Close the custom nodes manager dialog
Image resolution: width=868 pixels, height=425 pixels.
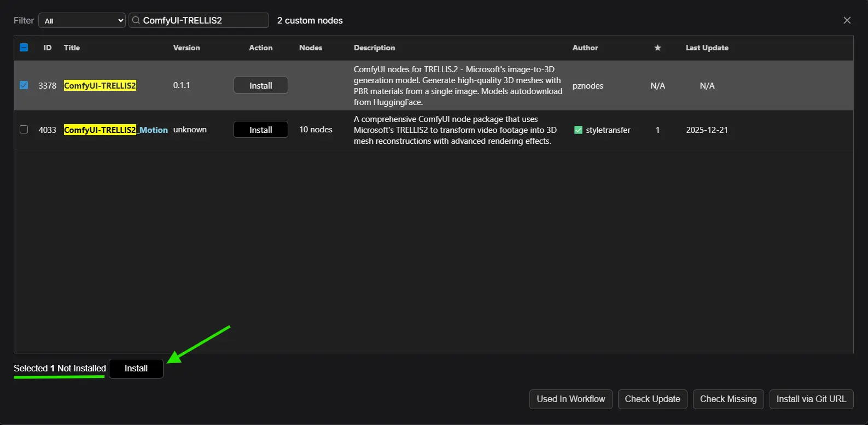(x=847, y=20)
